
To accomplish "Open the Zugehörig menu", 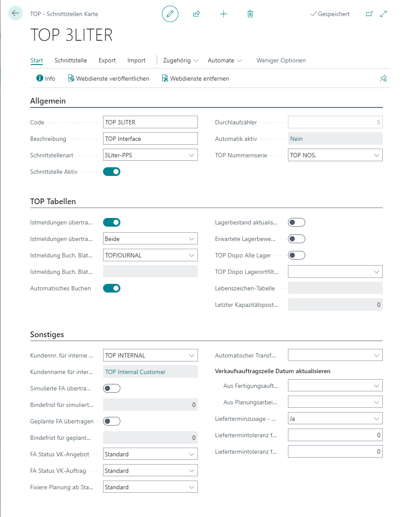I will pos(181,60).
